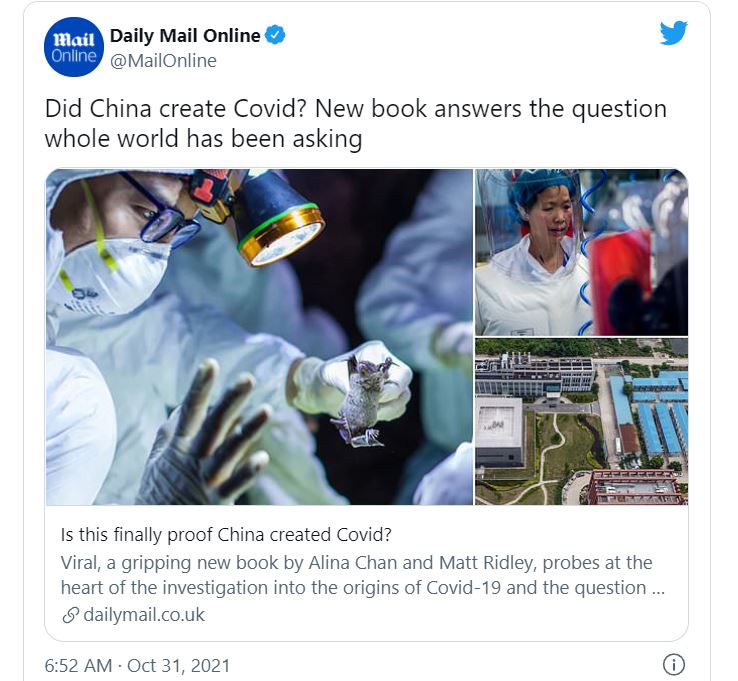
Task: Click the tweet text 'Did China create Covid?'
Action: pyautogui.click(x=176, y=109)
